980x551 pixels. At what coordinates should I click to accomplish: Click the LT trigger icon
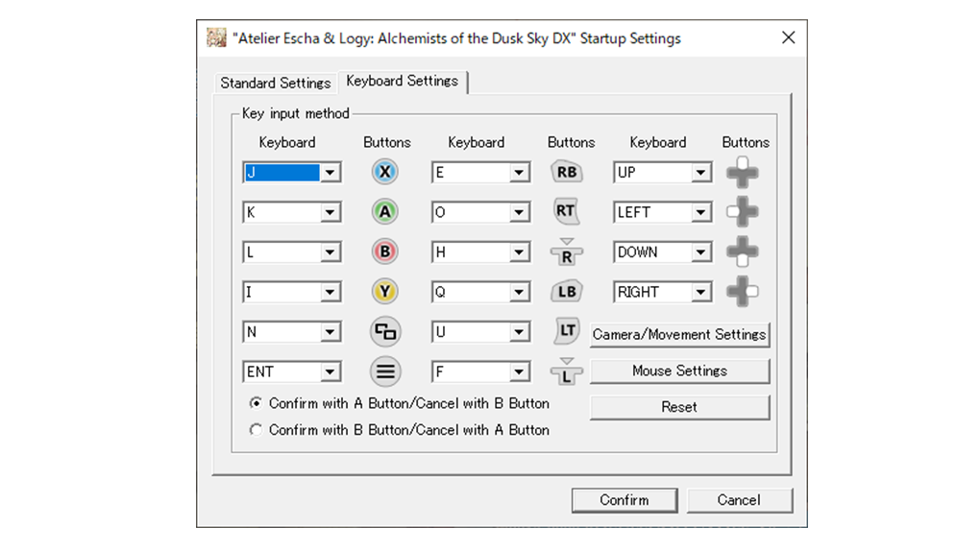[x=567, y=330]
